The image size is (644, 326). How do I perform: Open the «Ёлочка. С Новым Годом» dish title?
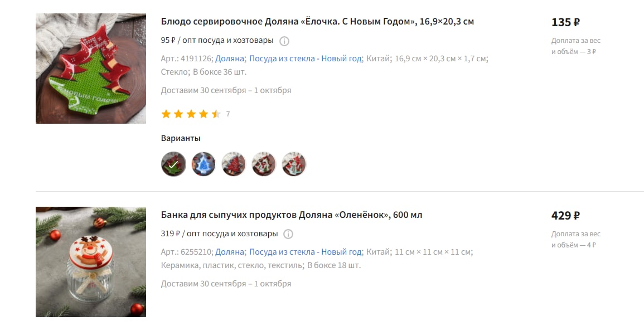pyautogui.click(x=317, y=21)
